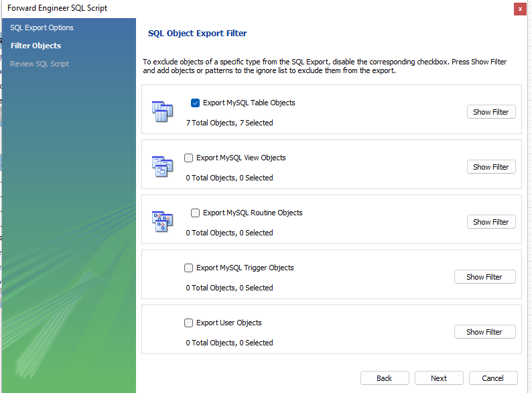Click the 'Export MySQL Table Objects' label
532x393 pixels.
[249, 103]
